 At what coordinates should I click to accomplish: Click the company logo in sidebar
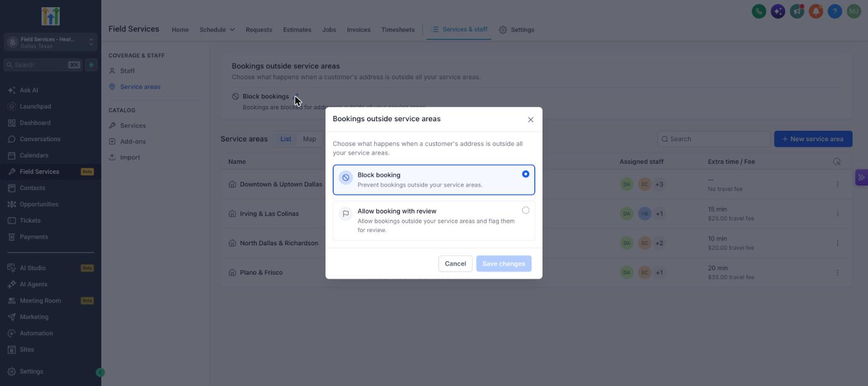point(50,16)
